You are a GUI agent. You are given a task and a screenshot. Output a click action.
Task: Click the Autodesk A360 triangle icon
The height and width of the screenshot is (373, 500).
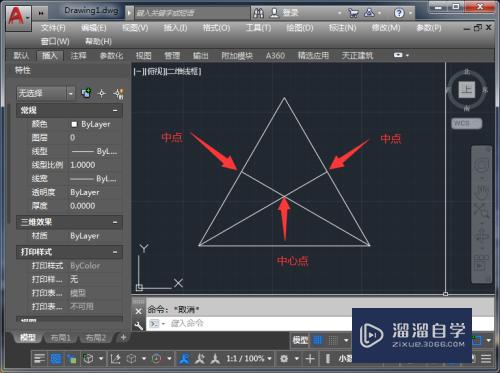[x=369, y=13]
